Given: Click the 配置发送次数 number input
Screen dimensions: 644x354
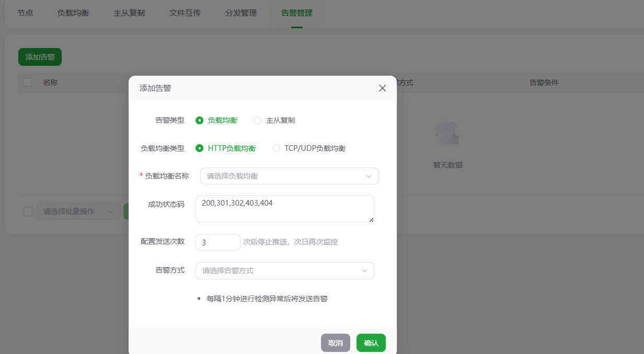Looking at the screenshot, I should tap(217, 242).
